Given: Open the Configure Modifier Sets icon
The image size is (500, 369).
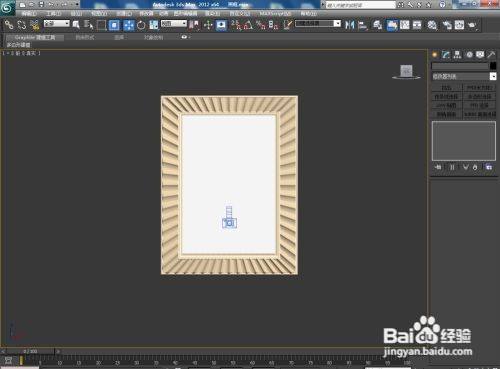Looking at the screenshot, I should click(x=489, y=167).
